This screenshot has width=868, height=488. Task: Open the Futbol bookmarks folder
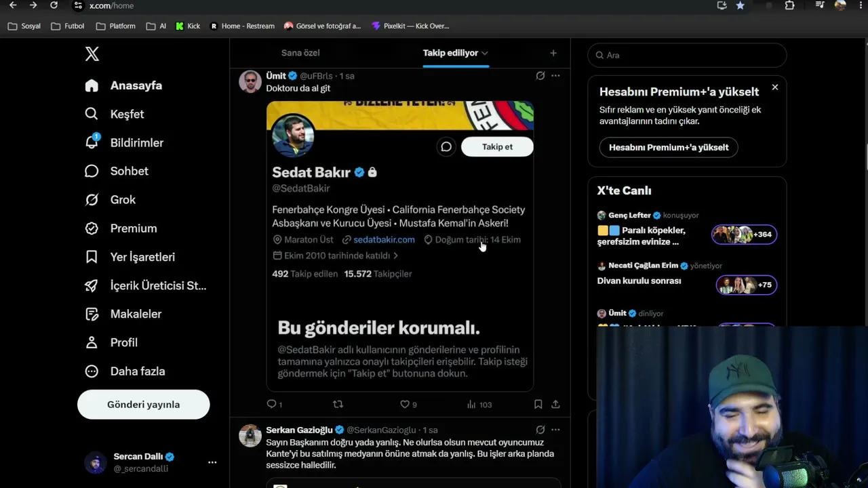67,26
